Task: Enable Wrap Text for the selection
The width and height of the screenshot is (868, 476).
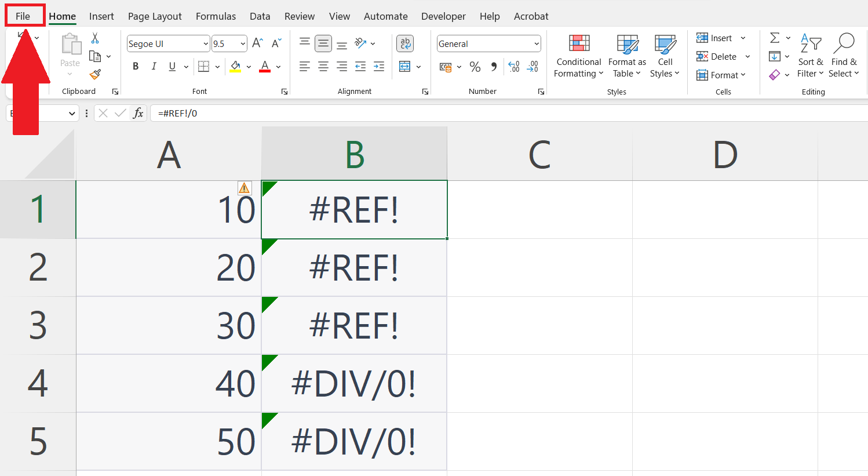Action: pyautogui.click(x=404, y=43)
